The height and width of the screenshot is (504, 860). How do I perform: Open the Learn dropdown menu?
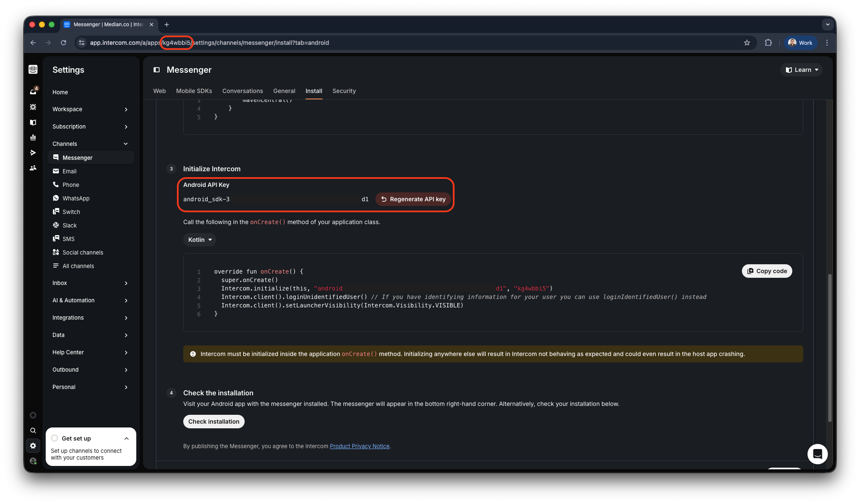[802, 70]
